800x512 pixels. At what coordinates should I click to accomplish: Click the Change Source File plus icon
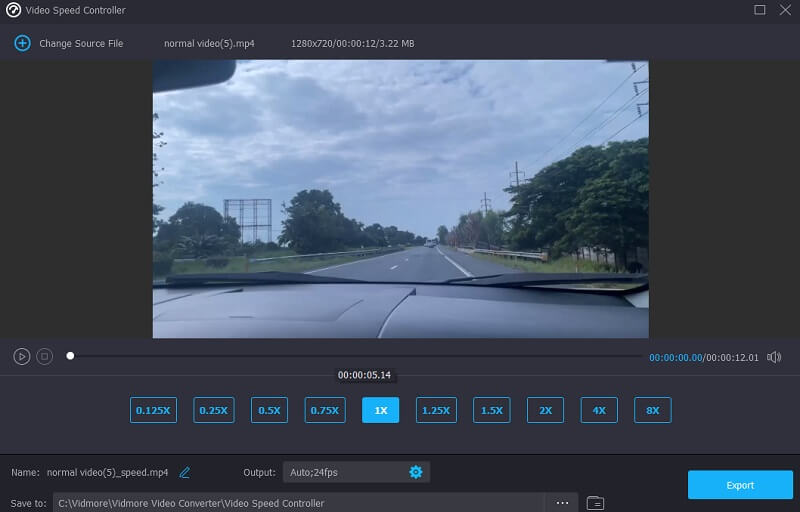pyautogui.click(x=22, y=43)
